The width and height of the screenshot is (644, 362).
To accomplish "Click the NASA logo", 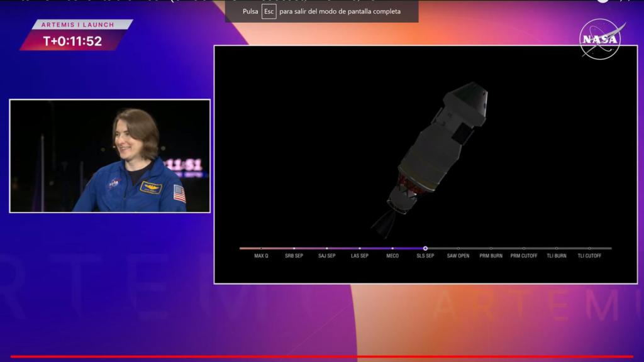I will 601,39.
